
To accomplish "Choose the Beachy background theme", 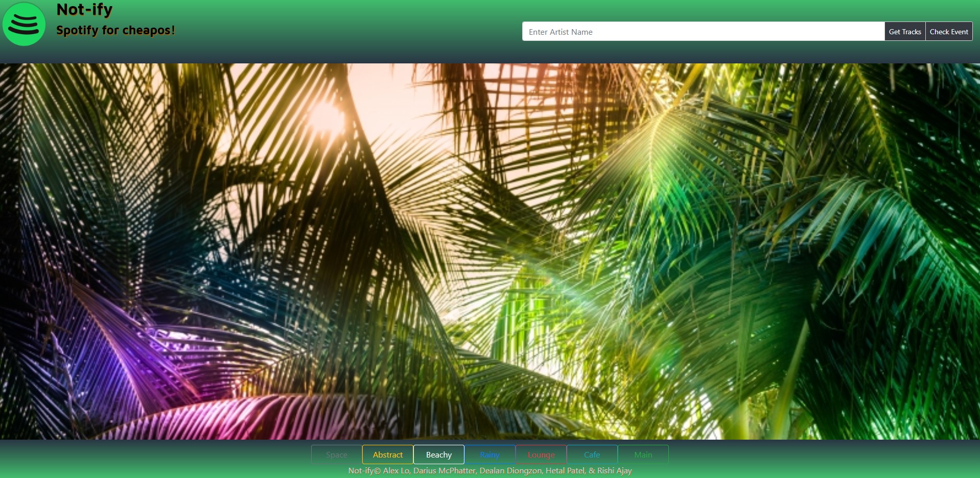I will click(x=438, y=454).
